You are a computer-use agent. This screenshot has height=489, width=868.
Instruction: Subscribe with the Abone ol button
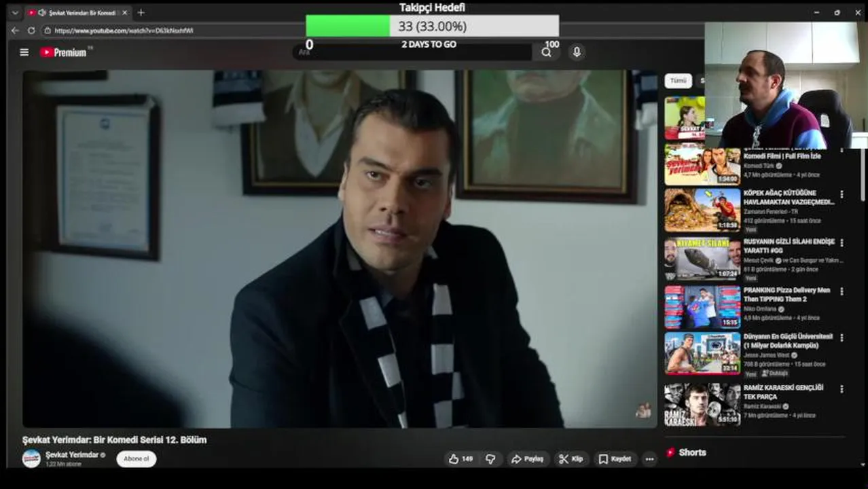[137, 459]
